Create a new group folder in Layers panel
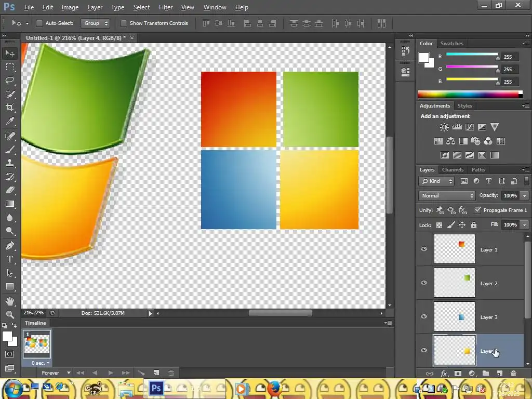This screenshot has width=532, height=399. click(486, 373)
